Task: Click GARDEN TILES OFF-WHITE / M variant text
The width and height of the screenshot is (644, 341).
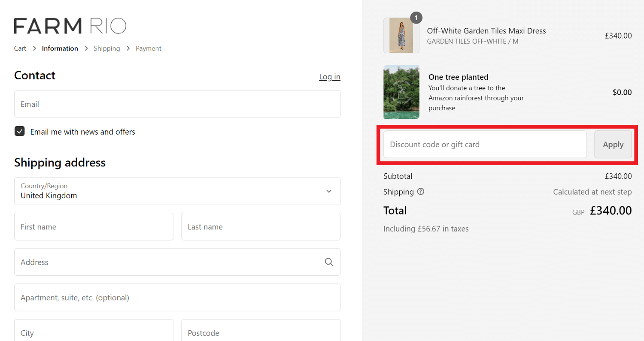Action: point(473,42)
